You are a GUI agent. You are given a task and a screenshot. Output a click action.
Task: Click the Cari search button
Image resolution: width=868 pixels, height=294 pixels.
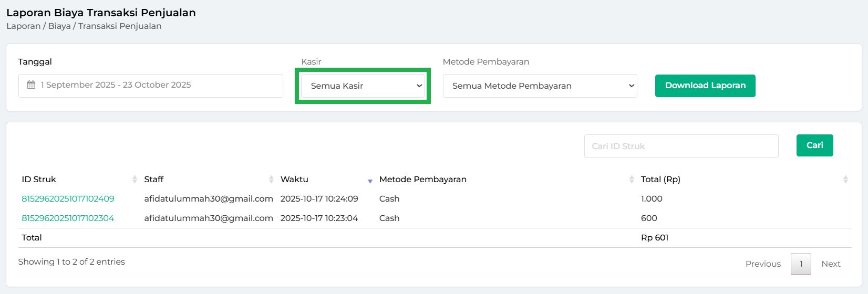814,145
